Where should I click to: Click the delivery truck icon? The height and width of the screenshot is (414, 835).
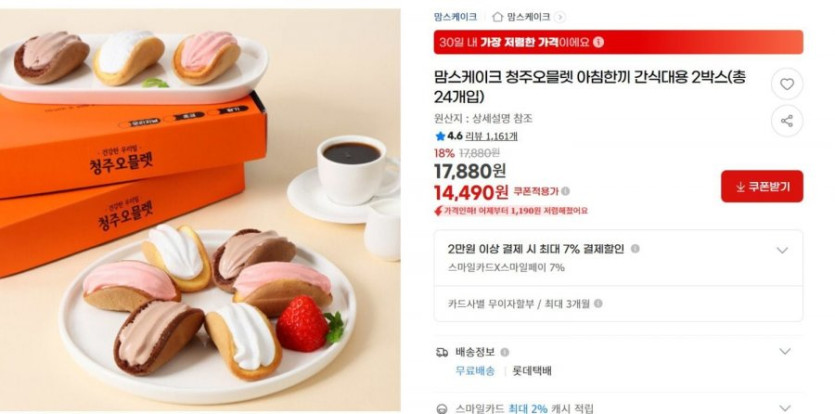point(441,352)
